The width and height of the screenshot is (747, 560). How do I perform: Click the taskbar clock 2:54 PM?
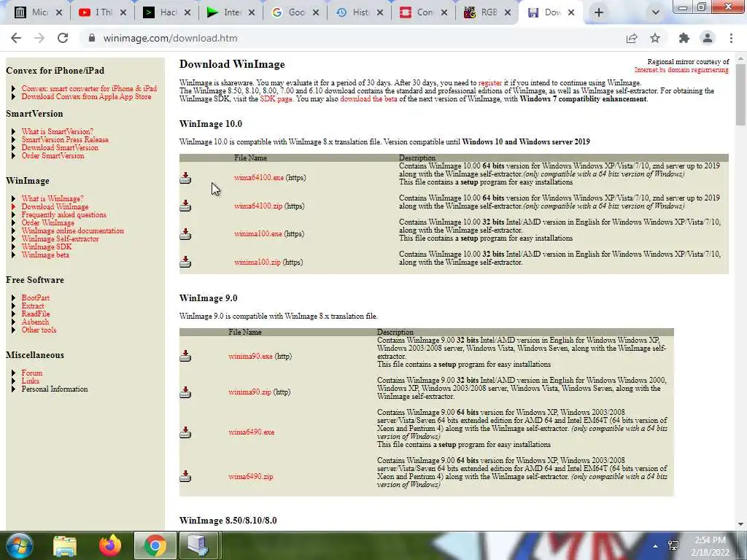coord(710,540)
